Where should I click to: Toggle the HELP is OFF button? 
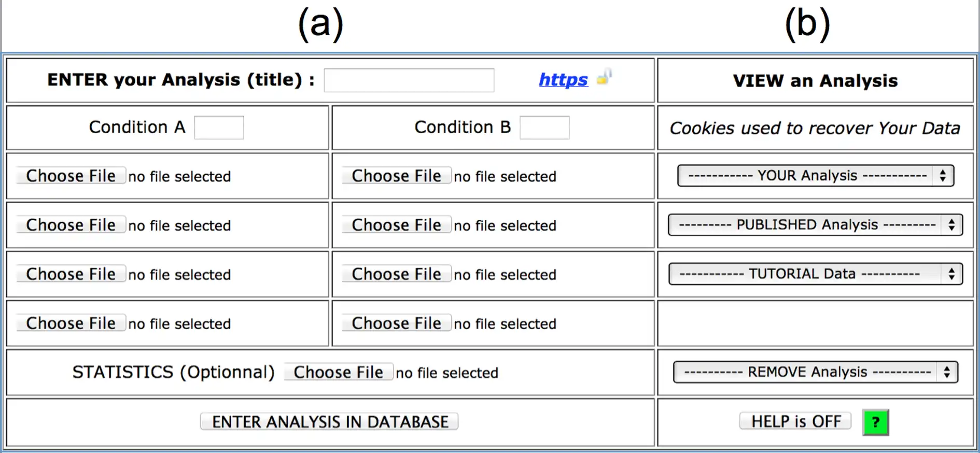coord(795,421)
